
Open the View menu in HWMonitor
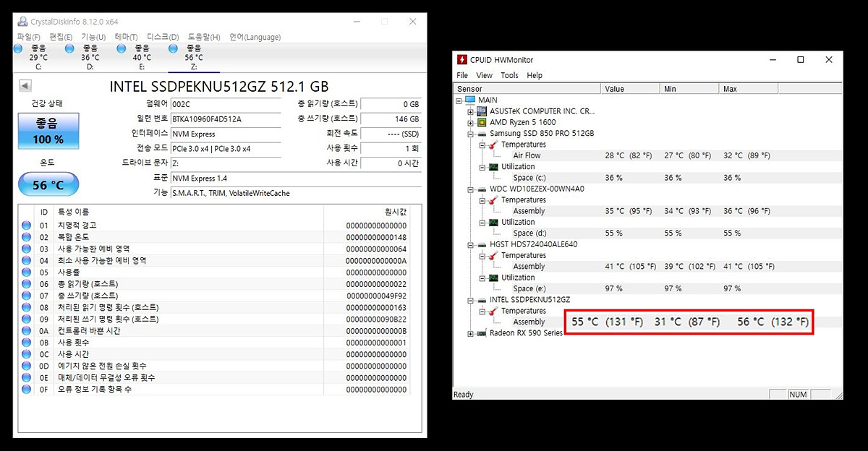[485, 75]
